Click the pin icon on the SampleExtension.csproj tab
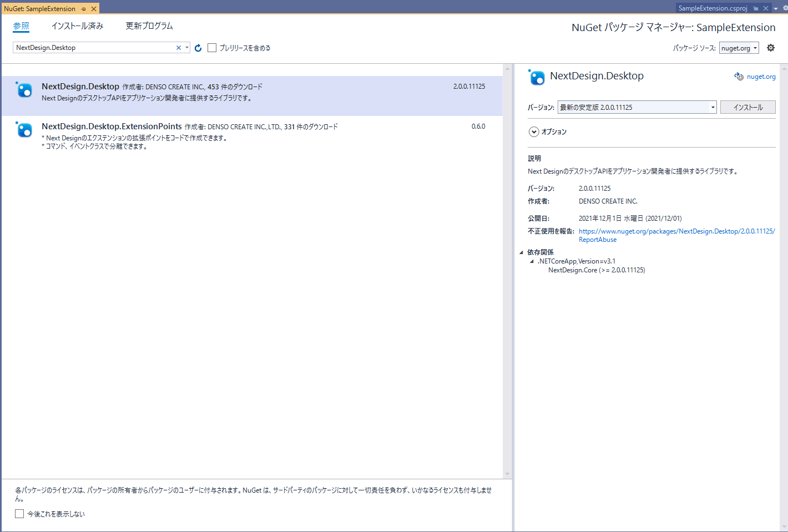The height and width of the screenshot is (532, 788). coord(756,8)
